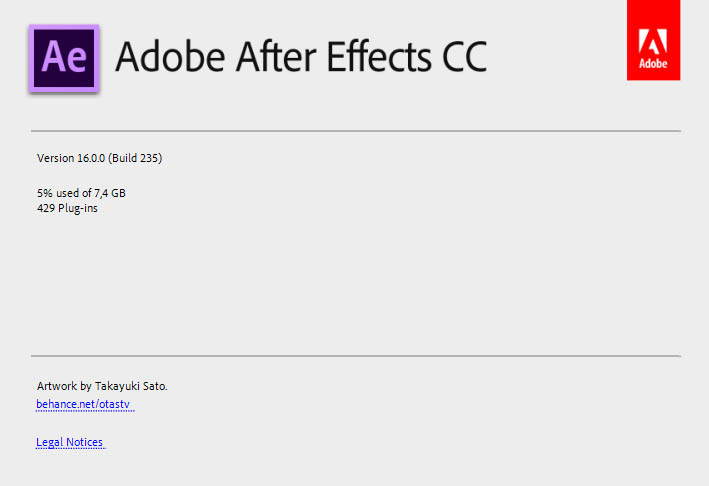Click the Version 16.0.0 text

(71, 158)
